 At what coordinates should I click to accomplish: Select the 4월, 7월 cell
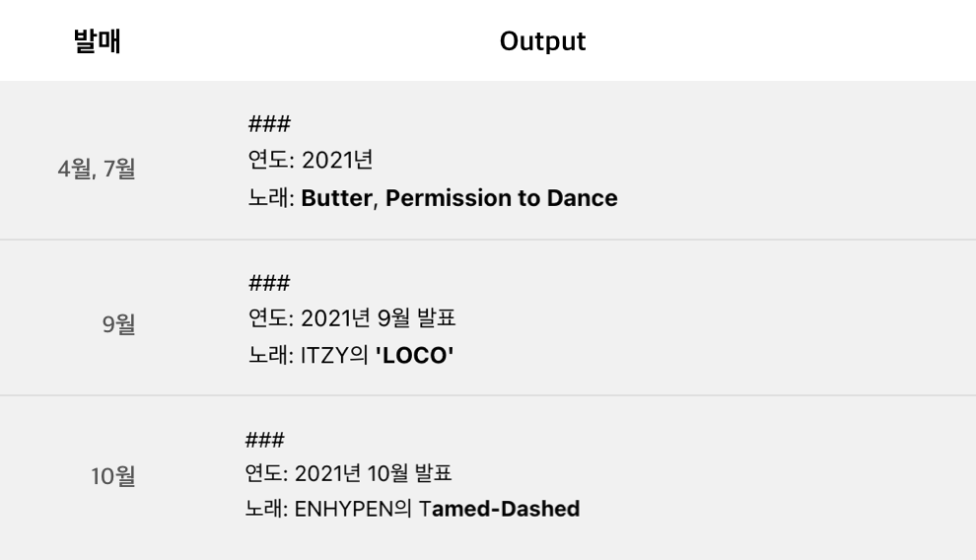(97, 169)
